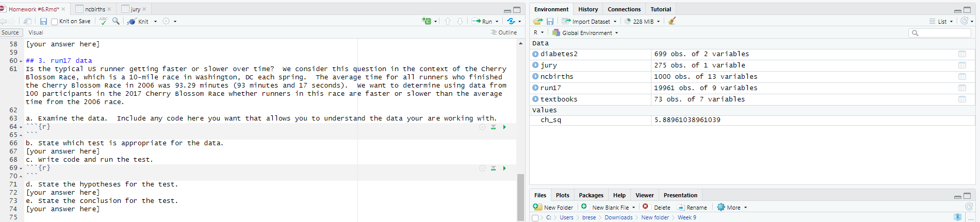Expand the diabetes2 data object

click(x=535, y=54)
